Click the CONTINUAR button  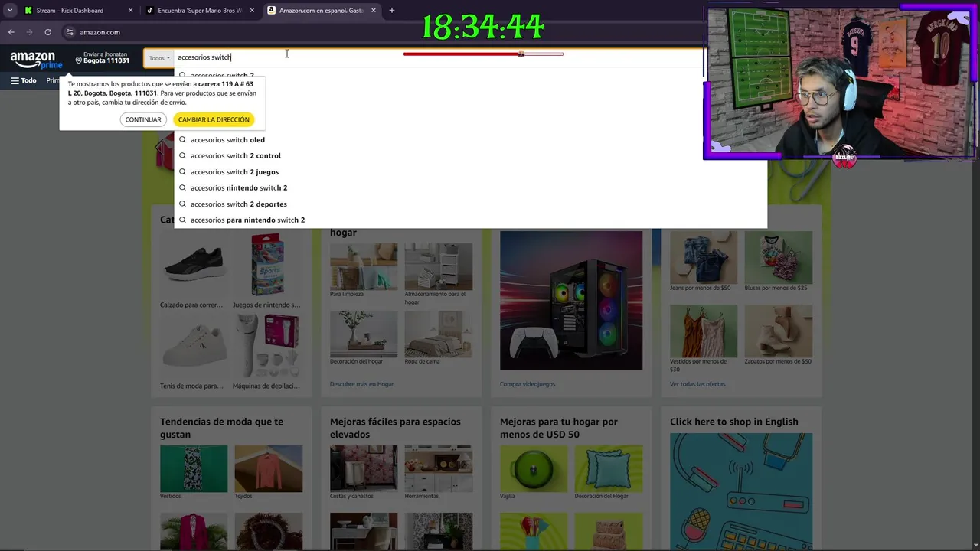143,119
